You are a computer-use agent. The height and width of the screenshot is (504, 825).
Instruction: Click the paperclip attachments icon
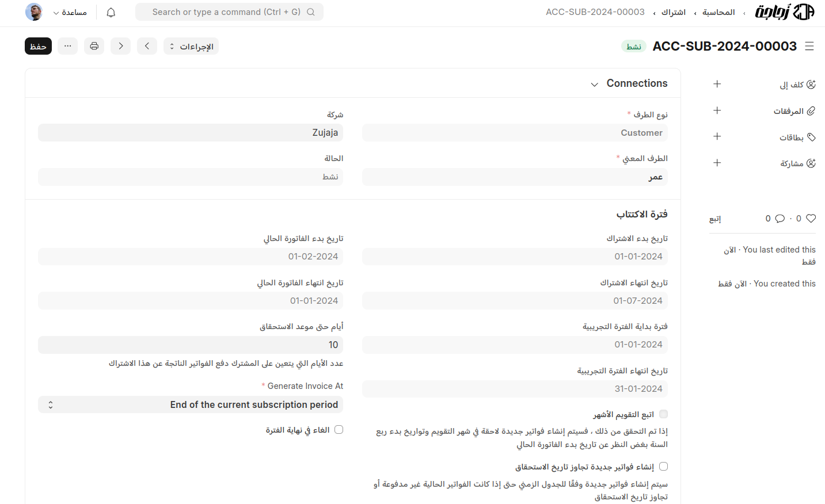click(x=811, y=111)
